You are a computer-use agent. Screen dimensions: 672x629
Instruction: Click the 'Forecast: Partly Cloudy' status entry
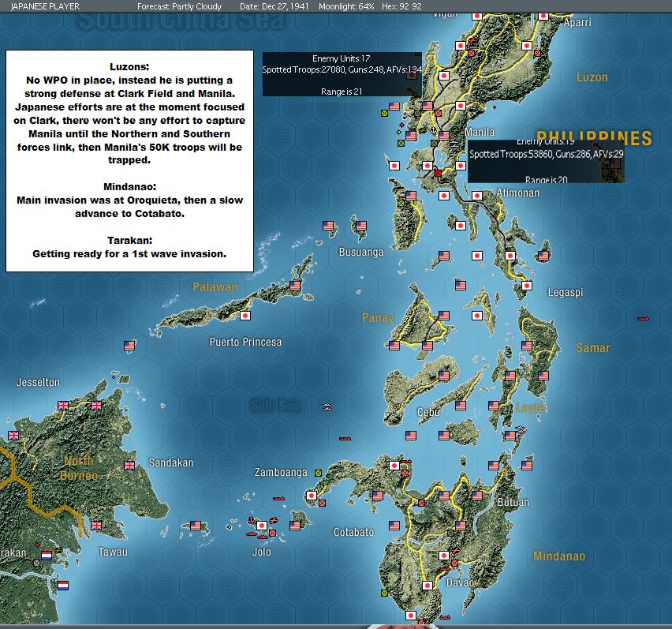point(179,6)
